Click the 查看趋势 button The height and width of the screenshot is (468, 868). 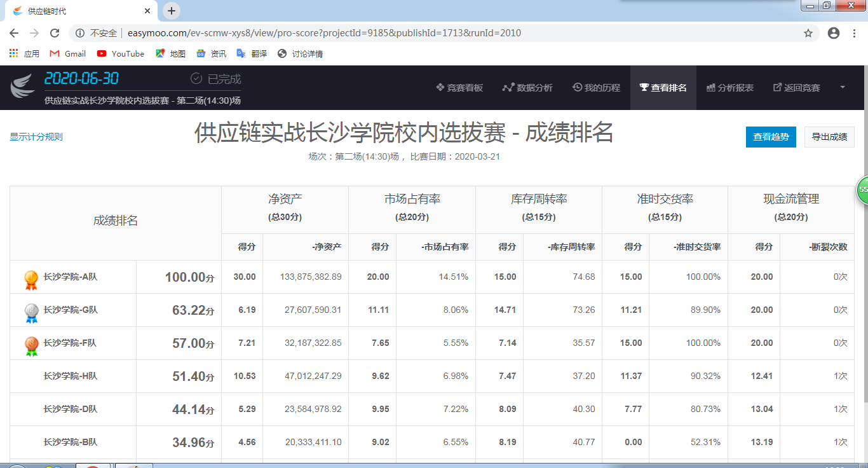pos(771,137)
